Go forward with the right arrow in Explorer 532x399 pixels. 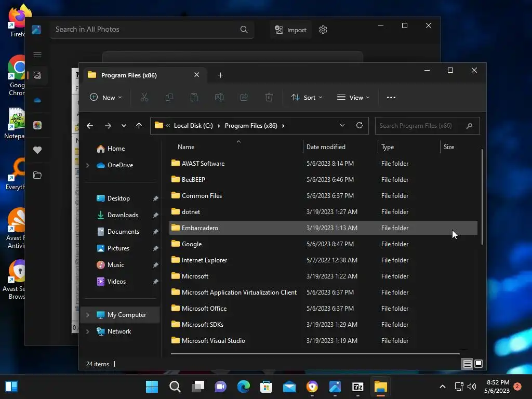click(108, 126)
